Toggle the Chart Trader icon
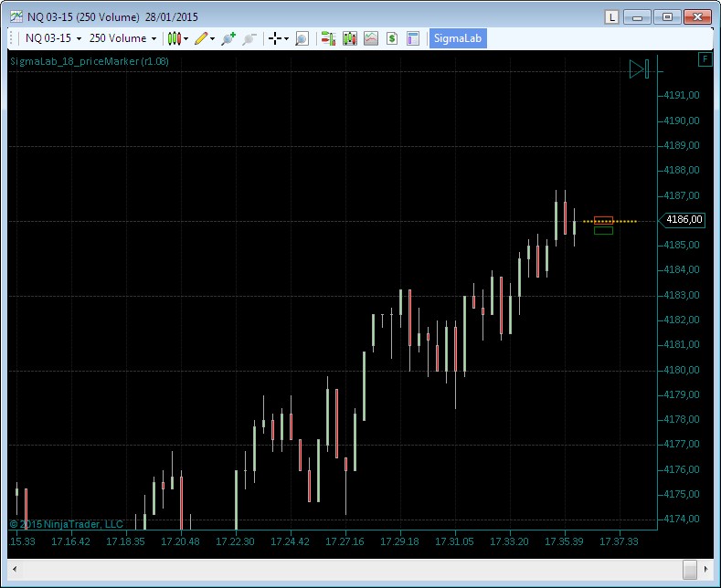Viewport: 721px width, 588px height. [328, 38]
